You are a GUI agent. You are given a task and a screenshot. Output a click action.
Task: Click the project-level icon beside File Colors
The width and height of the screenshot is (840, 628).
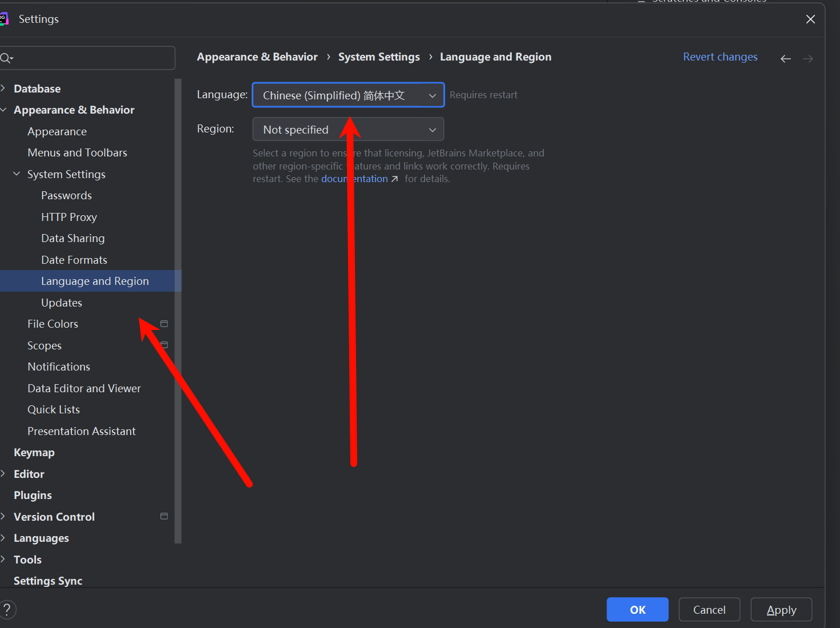click(x=164, y=324)
